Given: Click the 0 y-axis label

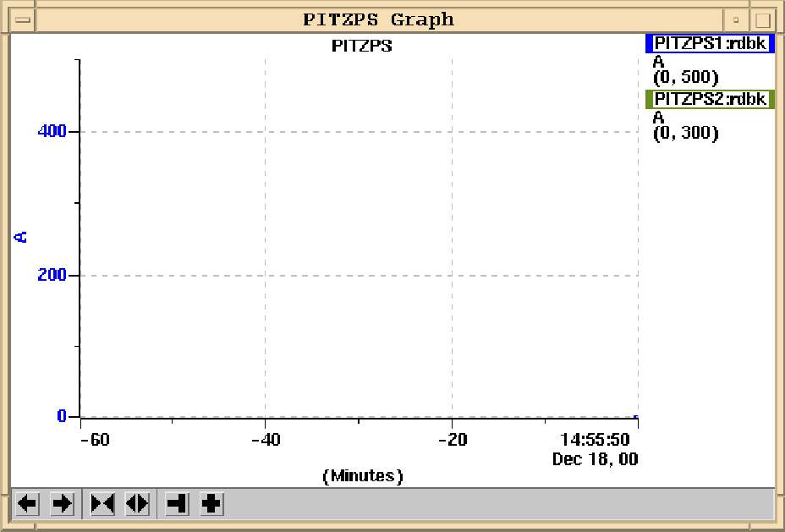Looking at the screenshot, I should pyautogui.click(x=62, y=416).
